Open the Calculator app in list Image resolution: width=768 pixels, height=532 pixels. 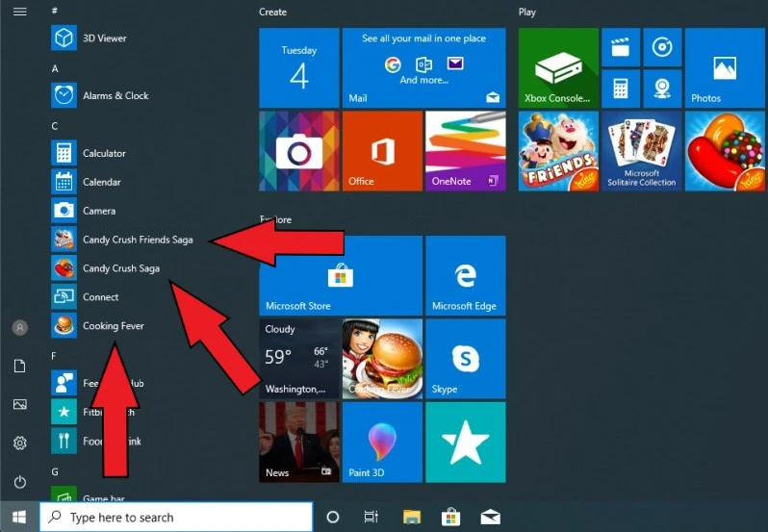[x=104, y=153]
